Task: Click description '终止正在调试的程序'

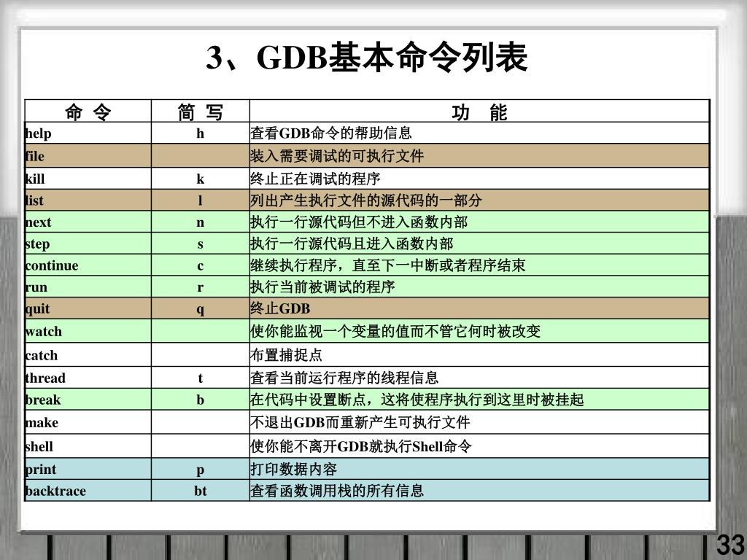Action: tap(315, 179)
